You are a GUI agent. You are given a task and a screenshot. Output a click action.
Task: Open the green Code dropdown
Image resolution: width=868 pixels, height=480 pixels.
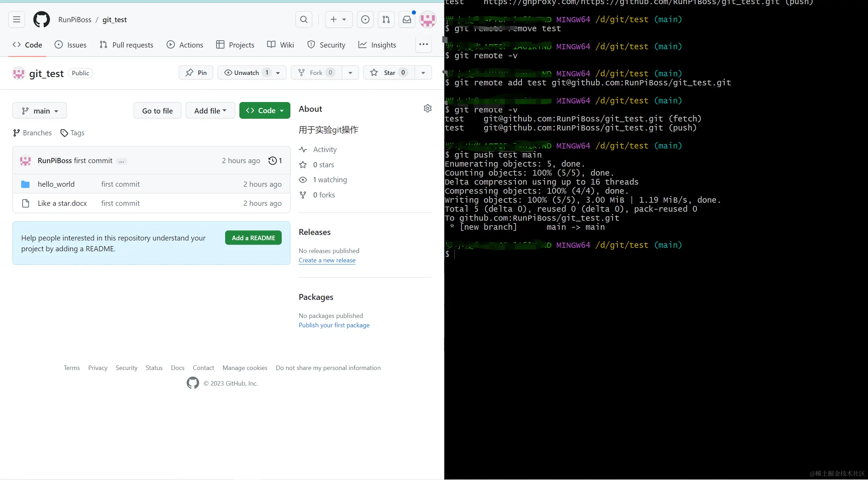click(x=264, y=110)
